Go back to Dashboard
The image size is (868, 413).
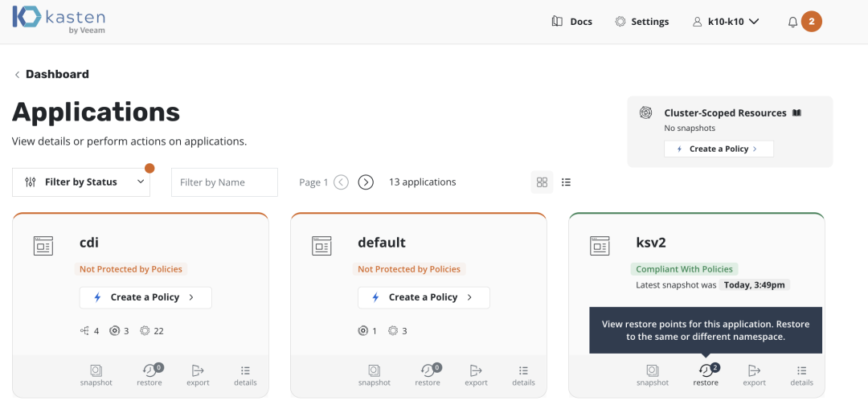pos(51,74)
